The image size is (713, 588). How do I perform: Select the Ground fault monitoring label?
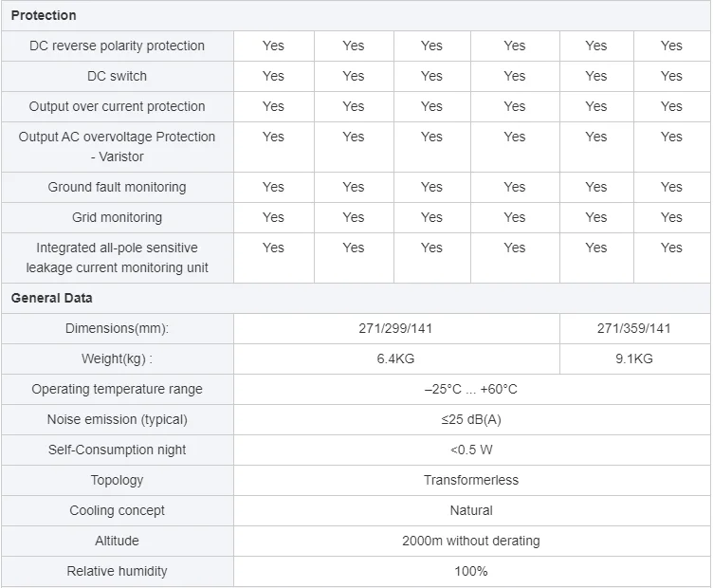point(117,187)
